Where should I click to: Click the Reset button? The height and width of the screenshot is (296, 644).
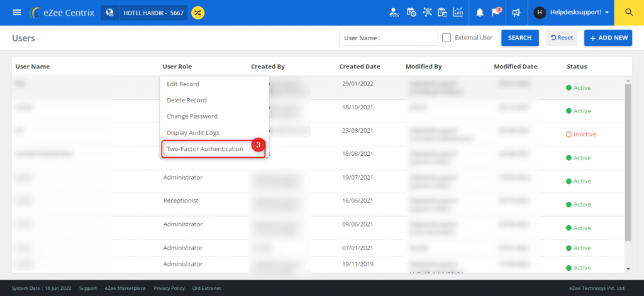coord(562,38)
